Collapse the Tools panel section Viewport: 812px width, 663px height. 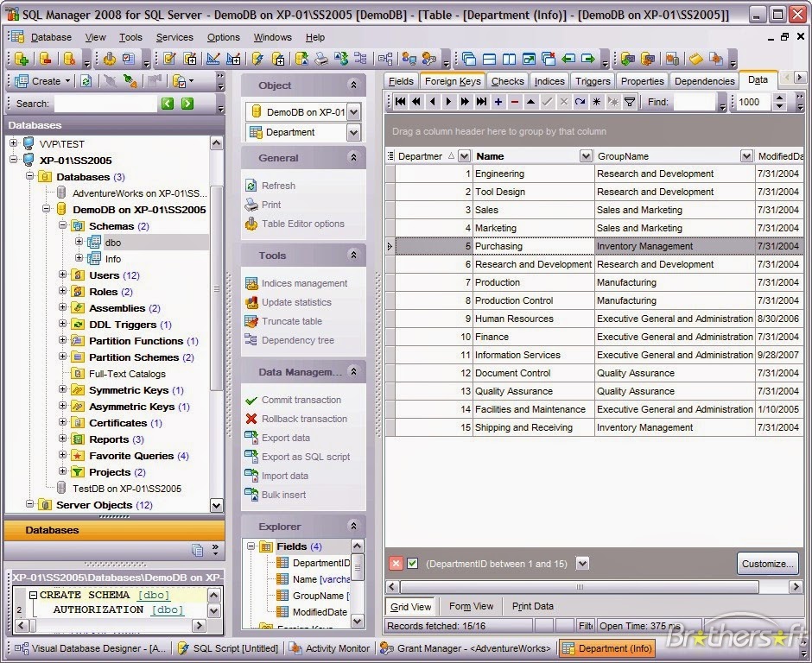(353, 255)
